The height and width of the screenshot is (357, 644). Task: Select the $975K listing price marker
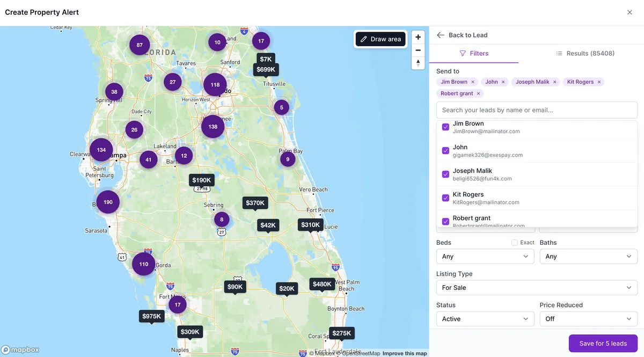(152, 316)
